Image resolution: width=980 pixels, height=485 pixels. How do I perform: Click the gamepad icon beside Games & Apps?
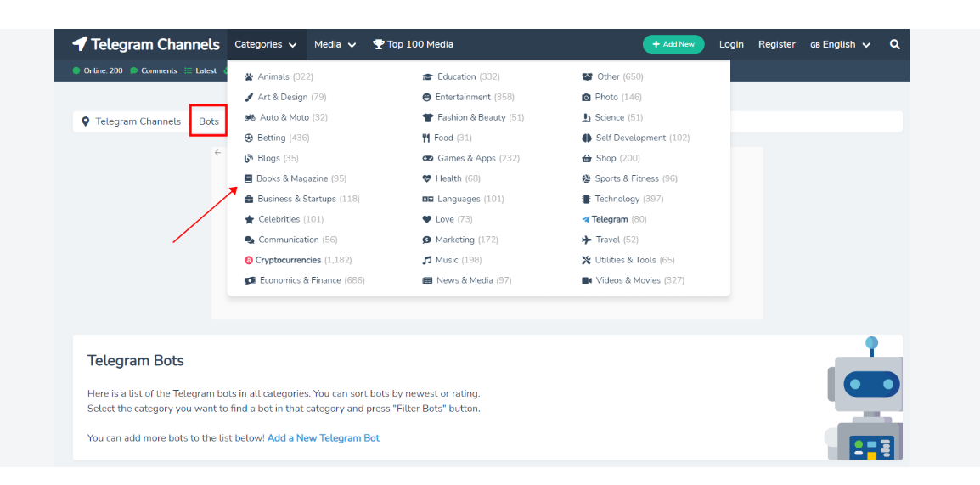(x=427, y=159)
